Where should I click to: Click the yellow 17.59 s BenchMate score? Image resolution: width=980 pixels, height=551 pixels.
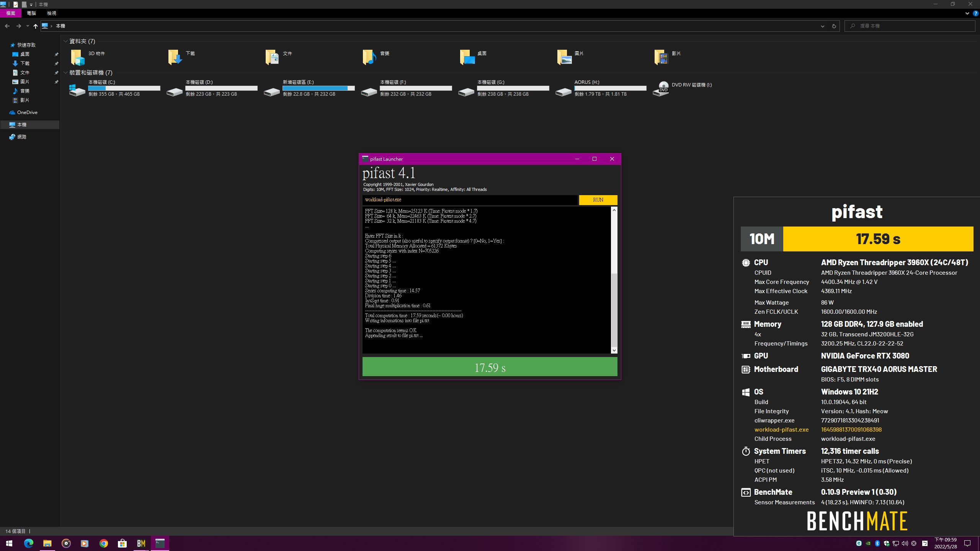878,239
